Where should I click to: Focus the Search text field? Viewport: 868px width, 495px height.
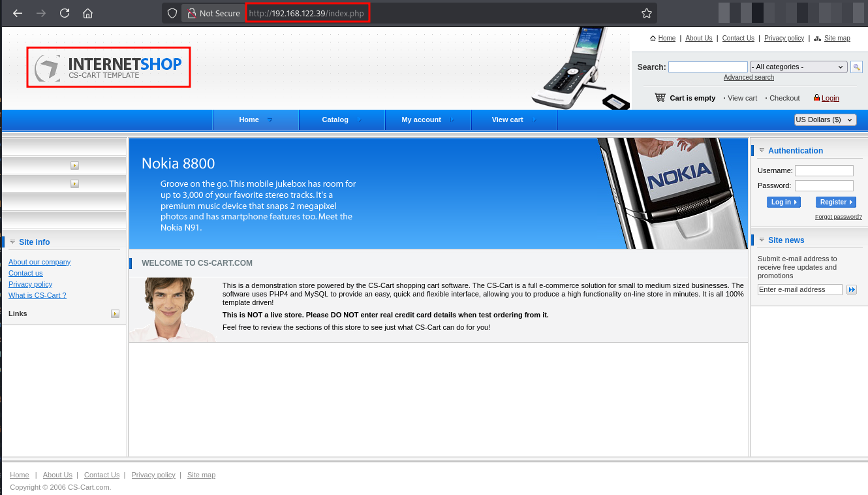(708, 67)
